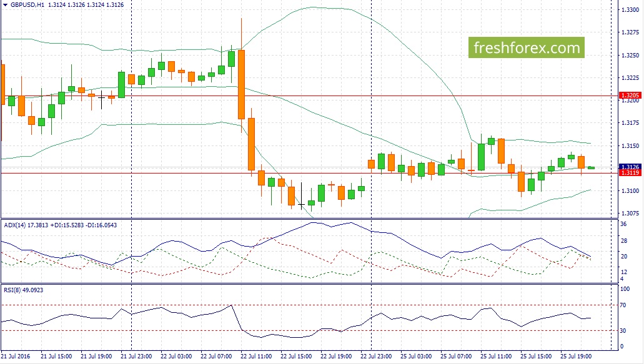
Task: Click the 1.3075 price scale label
Action: (x=630, y=214)
